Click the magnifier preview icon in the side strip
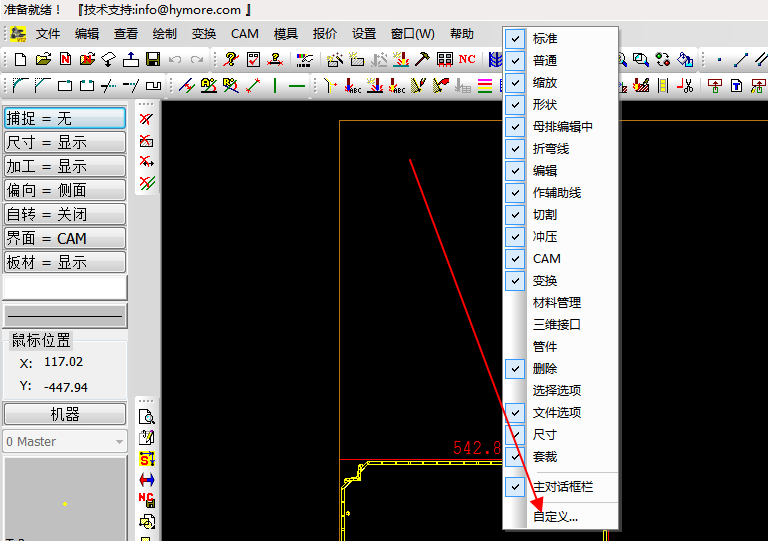The height and width of the screenshot is (541, 768). pos(147,417)
